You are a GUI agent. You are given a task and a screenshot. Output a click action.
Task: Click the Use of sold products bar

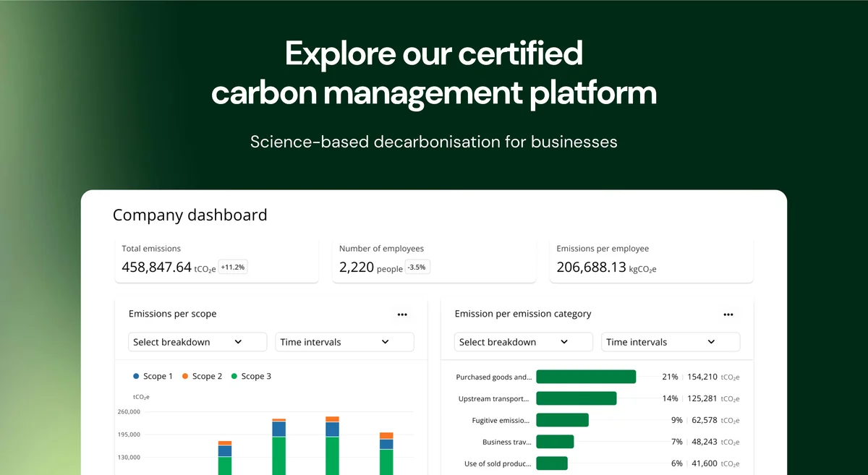point(552,463)
